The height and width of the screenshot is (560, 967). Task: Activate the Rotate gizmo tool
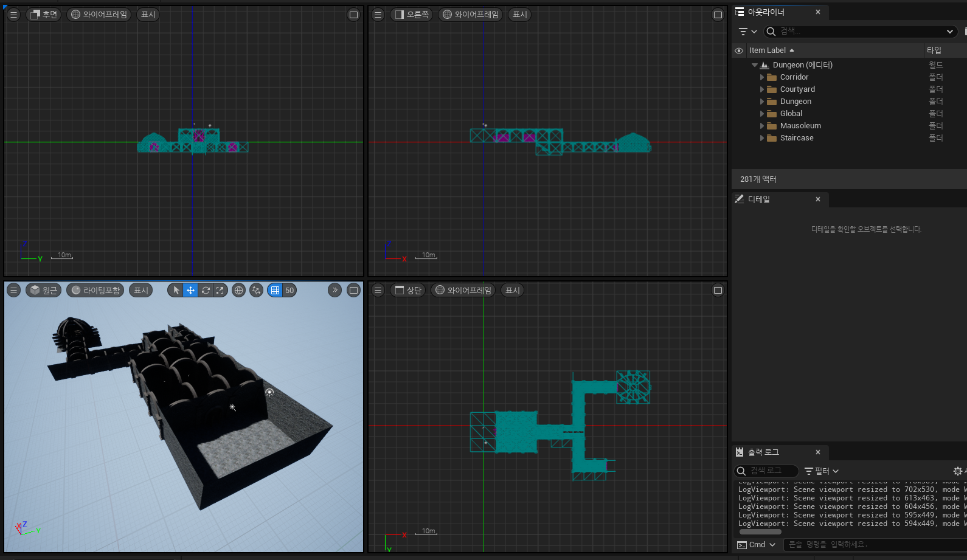(206, 291)
